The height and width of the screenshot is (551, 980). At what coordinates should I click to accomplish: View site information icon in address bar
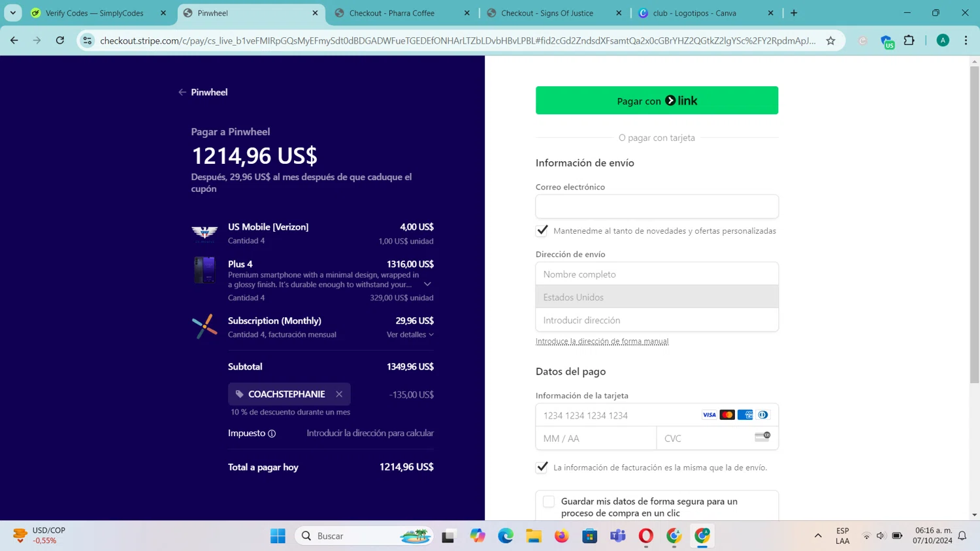pyautogui.click(x=87, y=40)
